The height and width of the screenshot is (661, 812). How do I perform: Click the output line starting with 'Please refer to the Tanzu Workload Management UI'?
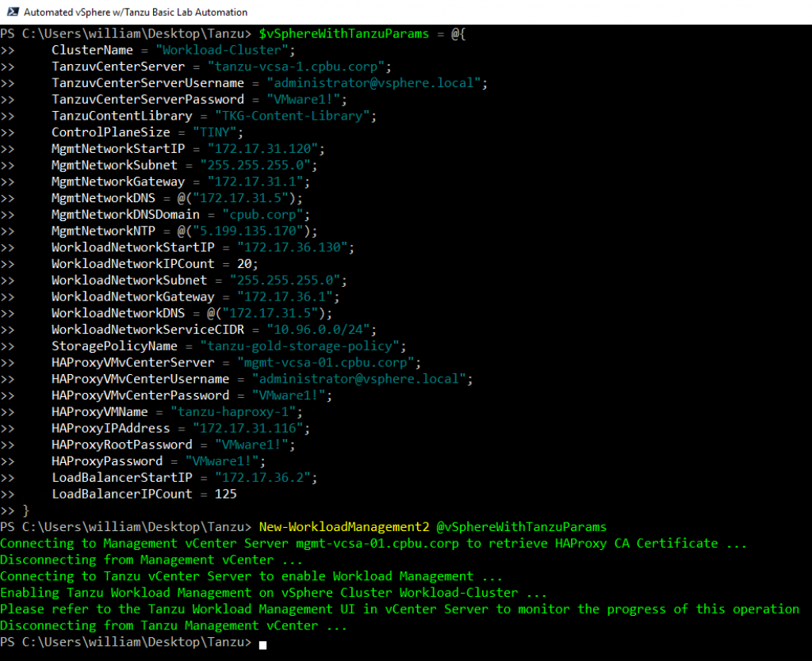400,609
